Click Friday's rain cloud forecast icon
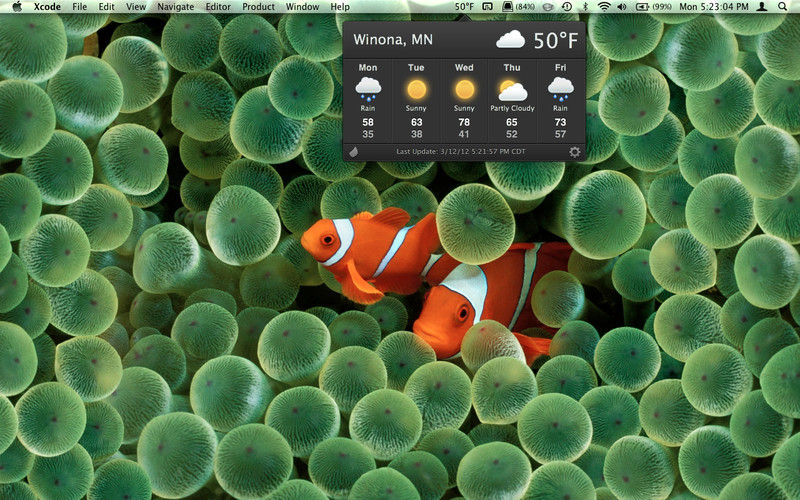Image resolution: width=800 pixels, height=500 pixels. click(560, 89)
